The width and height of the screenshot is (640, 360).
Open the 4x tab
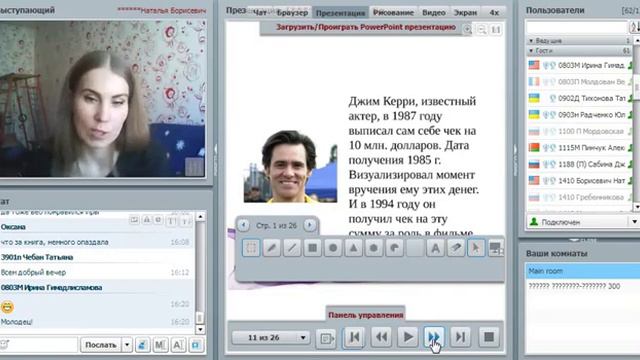[x=494, y=13]
